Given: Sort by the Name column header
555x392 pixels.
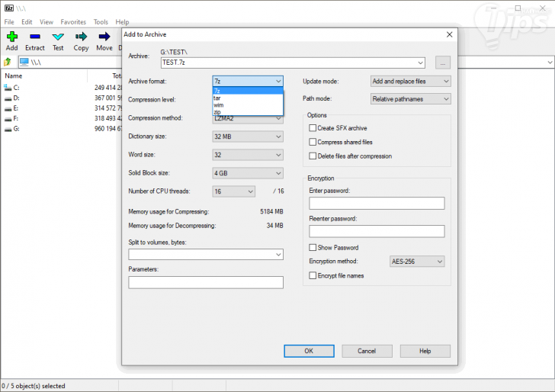Looking at the screenshot, I should (x=14, y=76).
